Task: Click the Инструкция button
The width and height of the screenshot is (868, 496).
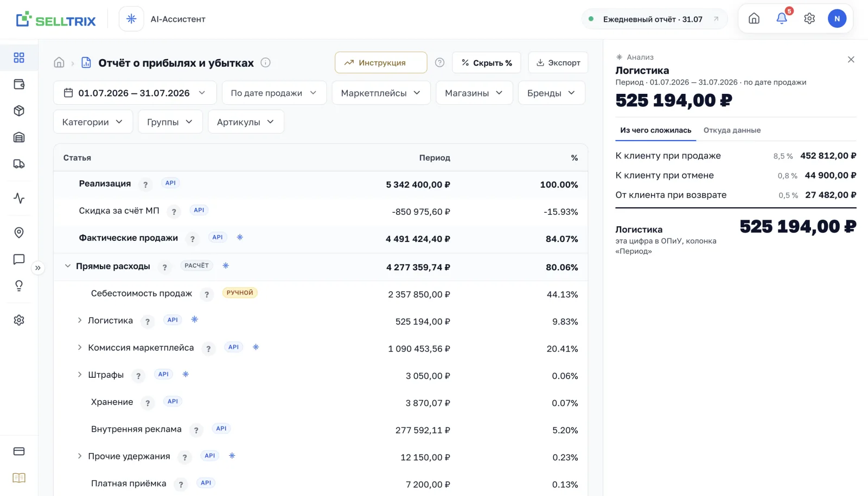Action: [381, 62]
